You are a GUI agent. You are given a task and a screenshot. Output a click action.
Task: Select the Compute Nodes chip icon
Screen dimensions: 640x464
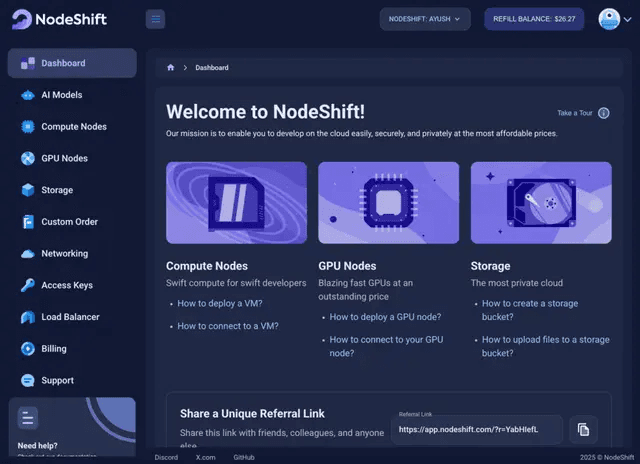click(28, 127)
